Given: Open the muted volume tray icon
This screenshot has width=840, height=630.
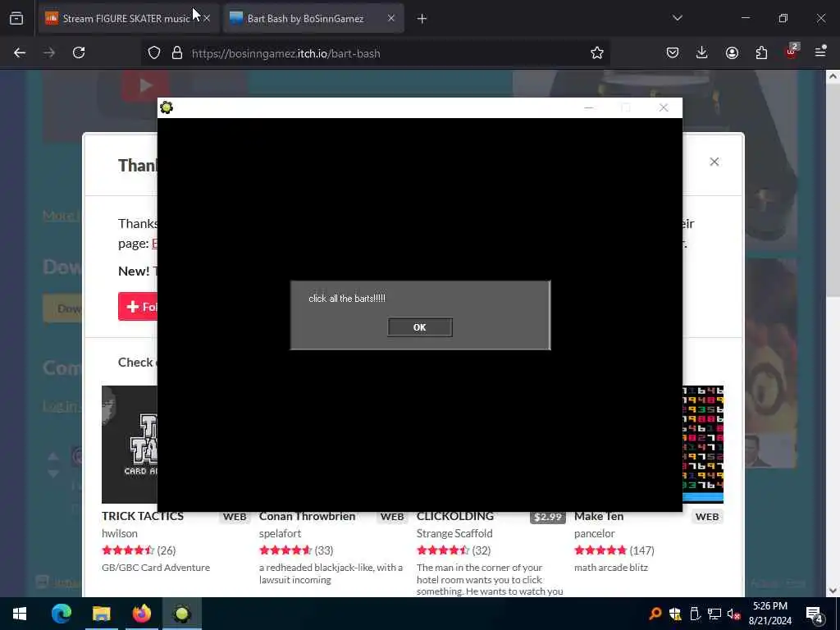Looking at the screenshot, I should coord(733,614).
